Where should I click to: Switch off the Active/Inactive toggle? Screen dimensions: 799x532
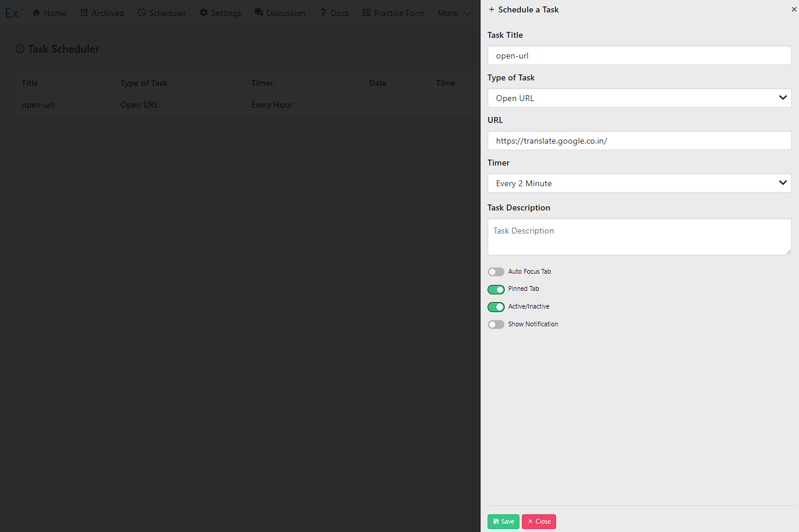(x=496, y=307)
